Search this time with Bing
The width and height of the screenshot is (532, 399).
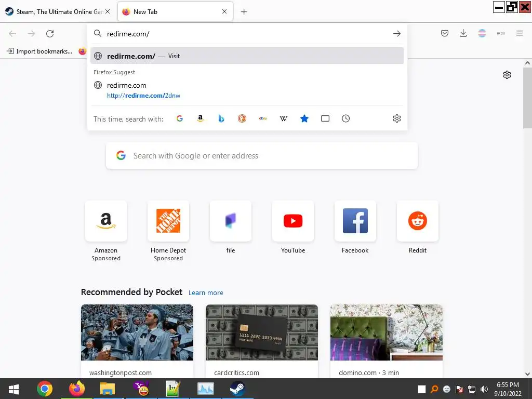click(x=221, y=118)
